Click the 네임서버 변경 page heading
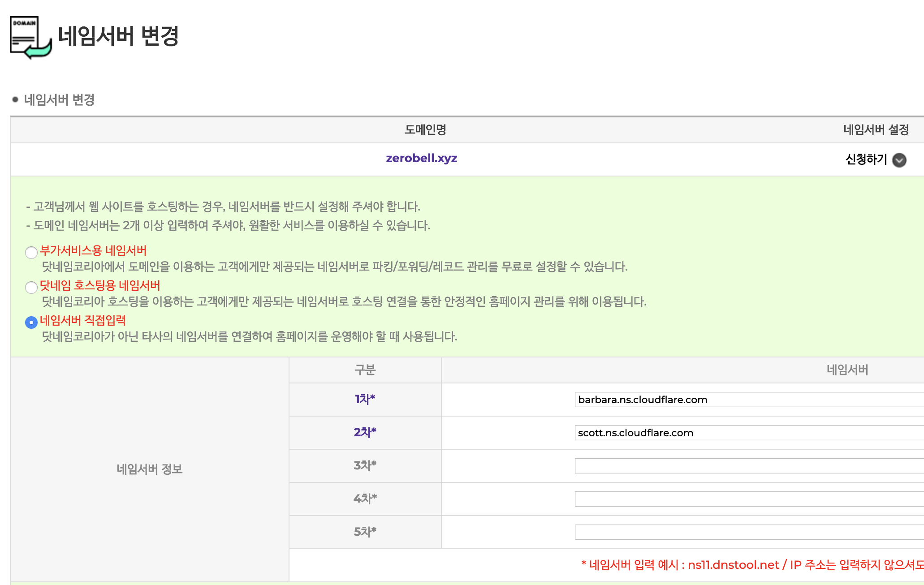Image resolution: width=924 pixels, height=585 pixels. pyautogui.click(x=118, y=36)
